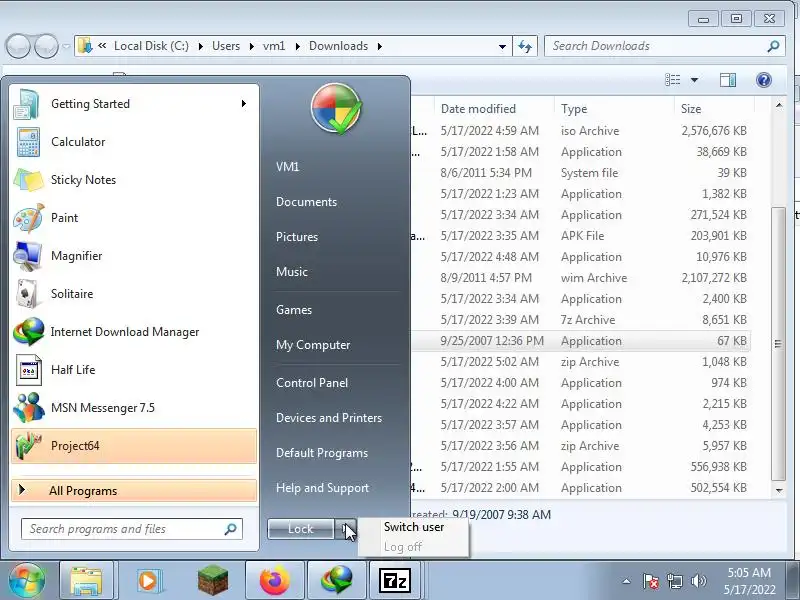Screen dimensions: 800x600
Task: Launch Minecraft from the taskbar
Action: click(x=213, y=581)
